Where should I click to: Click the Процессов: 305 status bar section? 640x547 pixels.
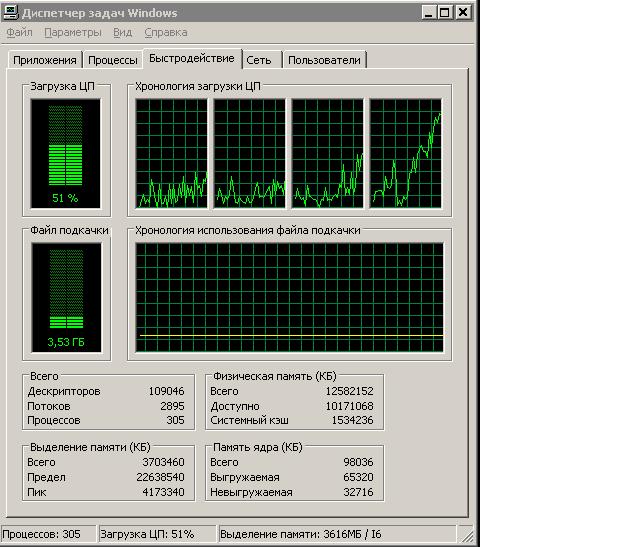click(48, 534)
